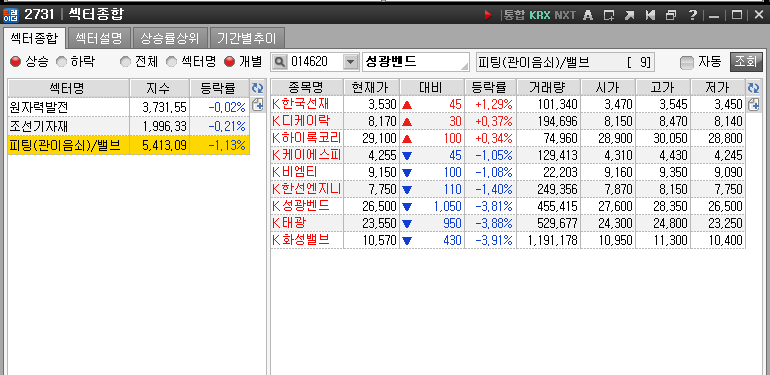The image size is (770, 375).
Task: Select the 하락 radio button
Action: coord(61,62)
